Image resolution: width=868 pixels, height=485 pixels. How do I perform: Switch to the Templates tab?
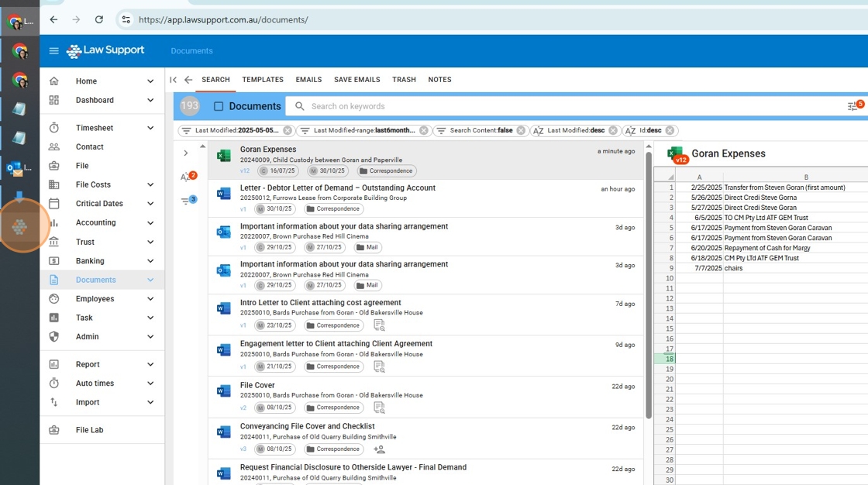pyautogui.click(x=263, y=80)
